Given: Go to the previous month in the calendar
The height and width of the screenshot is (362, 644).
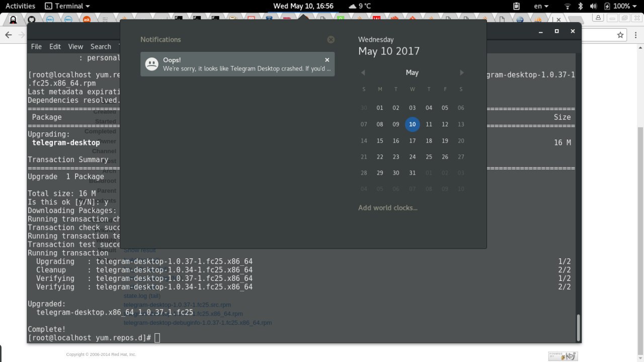Looking at the screenshot, I should [x=363, y=73].
